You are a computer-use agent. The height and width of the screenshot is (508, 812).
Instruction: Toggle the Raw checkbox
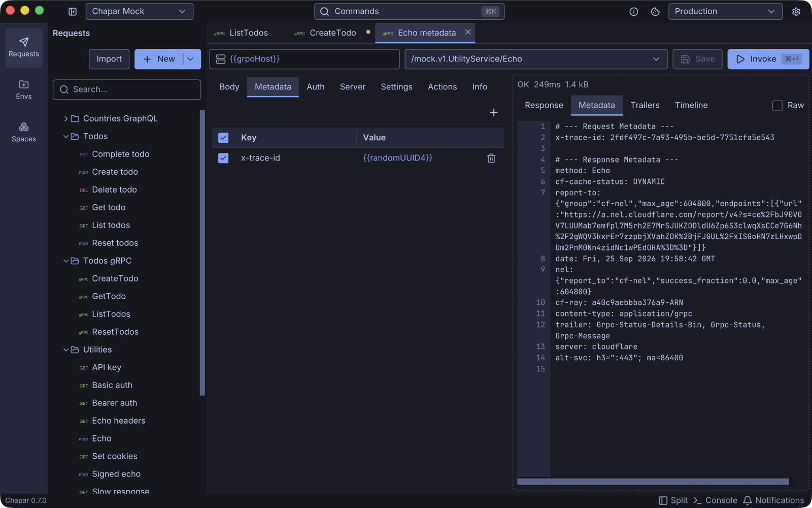(x=777, y=105)
